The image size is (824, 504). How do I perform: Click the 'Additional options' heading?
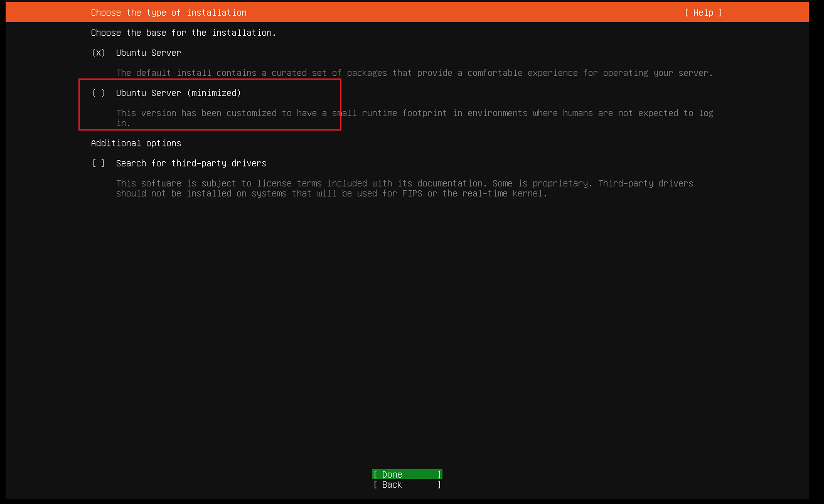[136, 143]
